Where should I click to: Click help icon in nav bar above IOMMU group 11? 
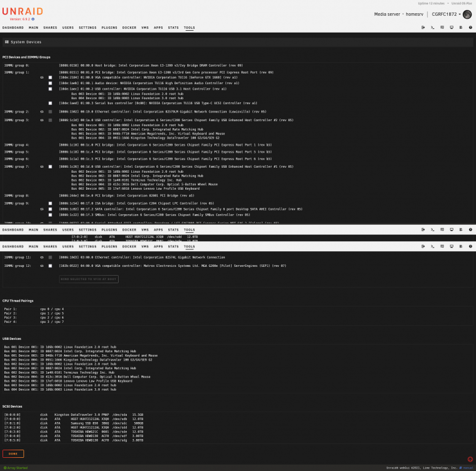[x=470, y=246]
